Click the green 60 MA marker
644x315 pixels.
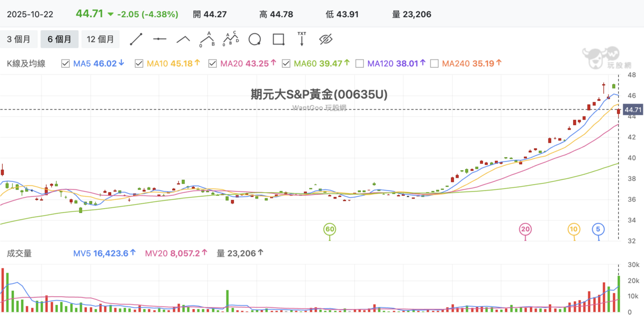click(x=330, y=229)
